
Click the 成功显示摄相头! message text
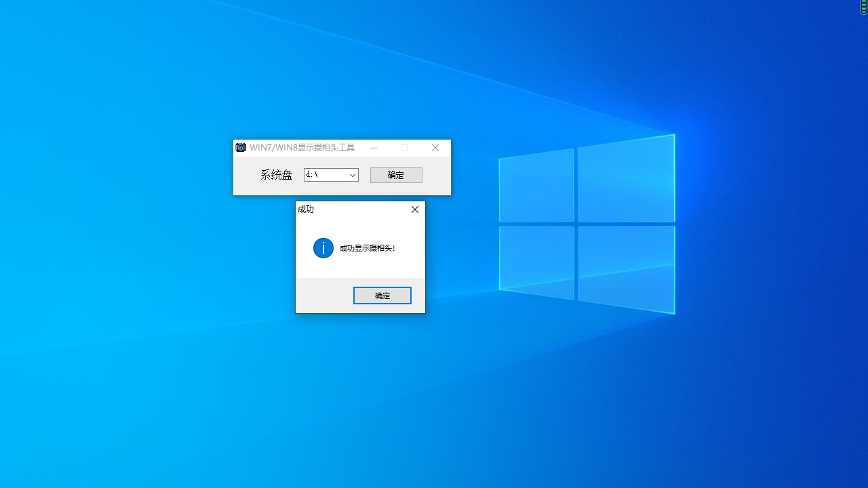tap(367, 249)
